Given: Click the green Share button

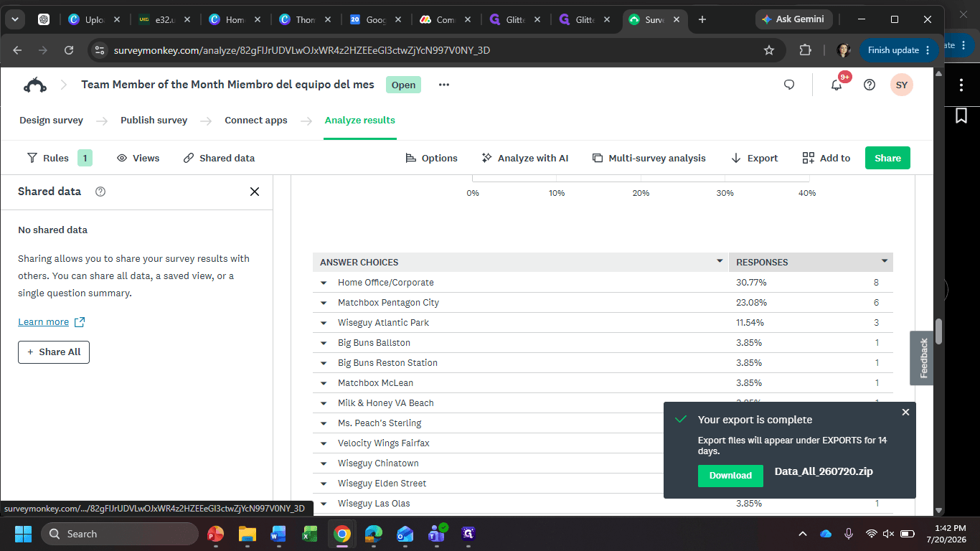Looking at the screenshot, I should [x=887, y=158].
